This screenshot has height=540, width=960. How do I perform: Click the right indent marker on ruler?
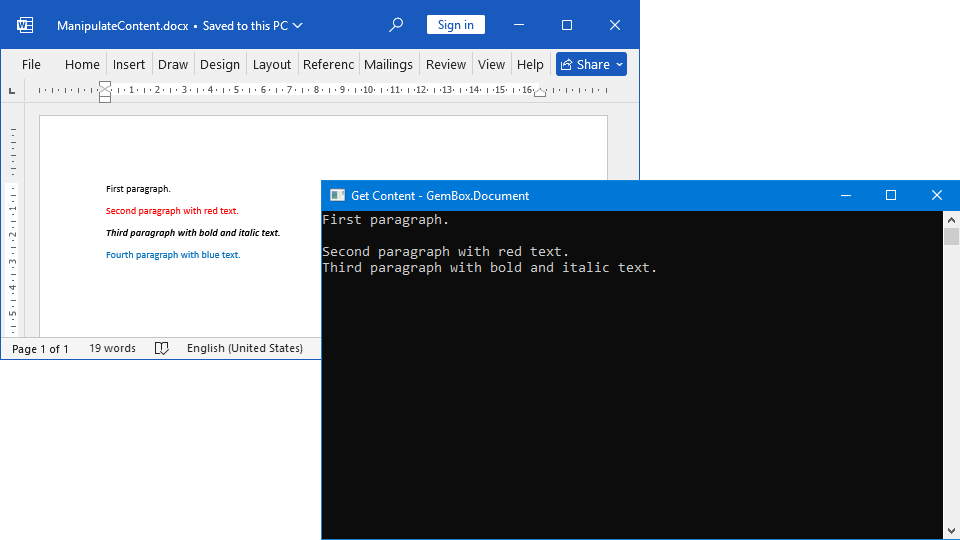pyautogui.click(x=540, y=93)
